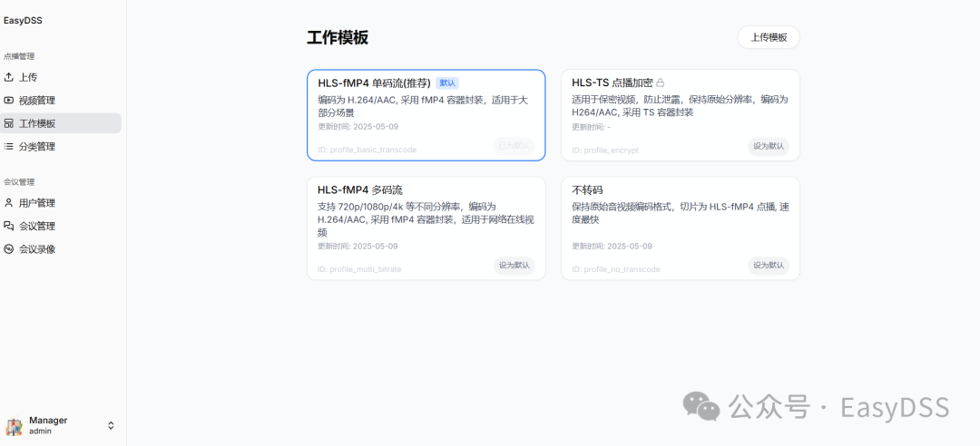Click the 会议录像 recording icon

click(x=9, y=249)
